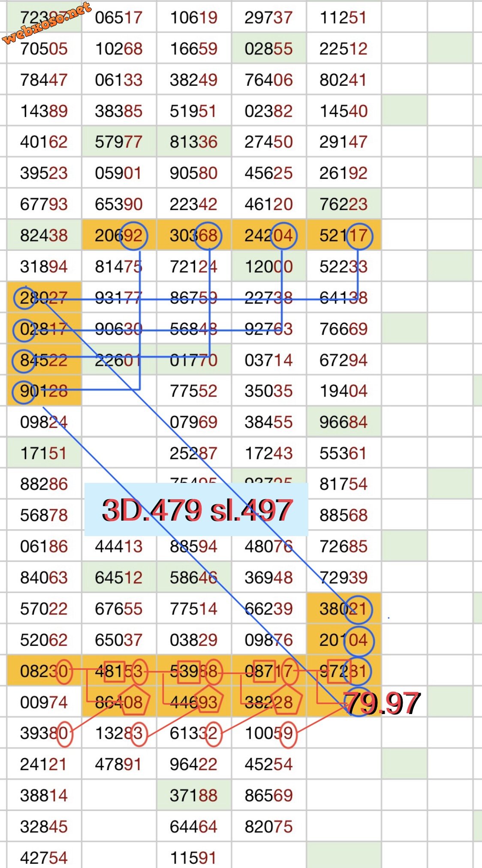
Task: Click green cell 81336
Action: pos(194,142)
